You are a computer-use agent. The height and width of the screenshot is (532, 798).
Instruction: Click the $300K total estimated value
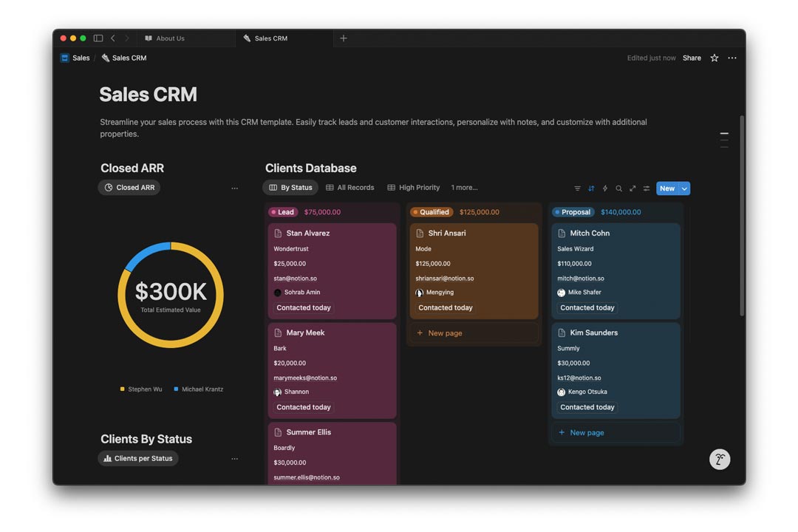coord(171,292)
